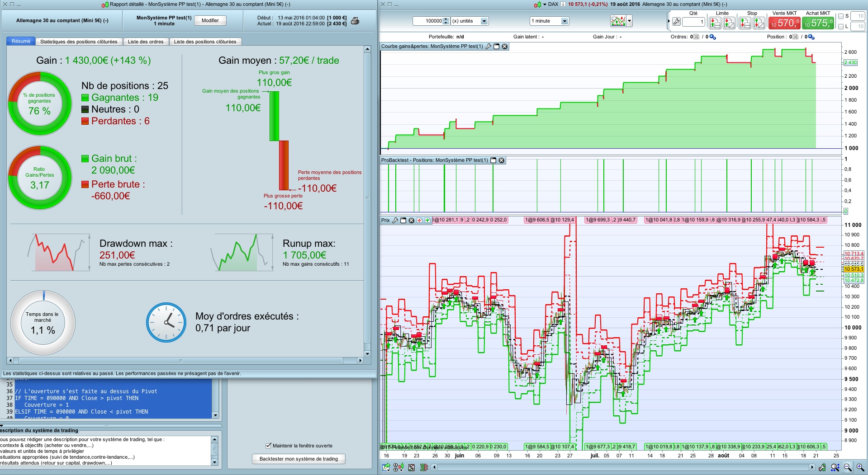This screenshot has height=475, width=868.
Task: Click the description text area
Action: (105, 451)
